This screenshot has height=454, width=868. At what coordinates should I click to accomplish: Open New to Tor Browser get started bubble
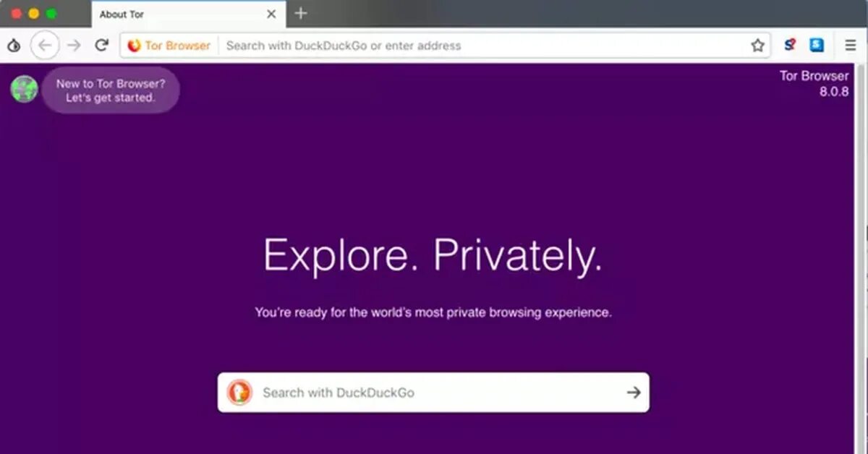coord(111,90)
